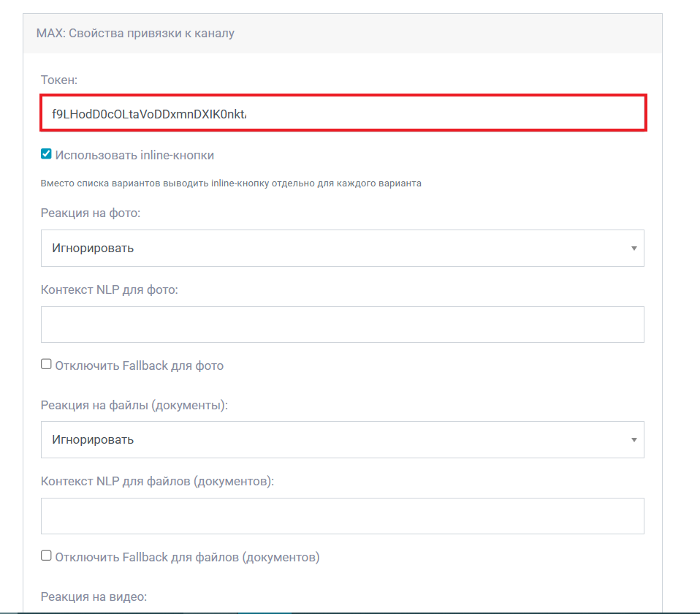Click the "Реакция на фото:" label
Image resolution: width=700 pixels, height=614 pixels.
point(91,213)
